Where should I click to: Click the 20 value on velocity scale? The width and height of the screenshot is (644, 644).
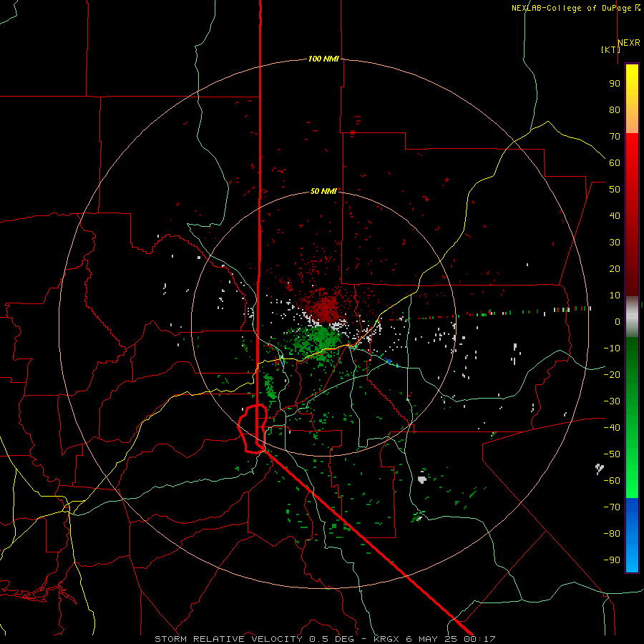[615, 269]
